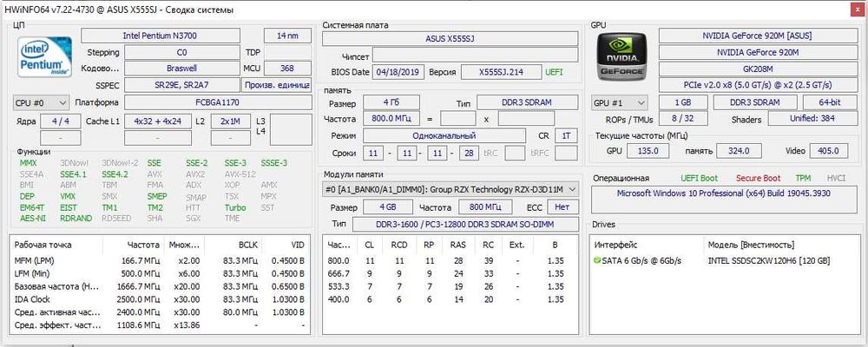Screen dimensions: 868x347
Task: Click the L2 cache 2x1M field
Action: pos(230,121)
